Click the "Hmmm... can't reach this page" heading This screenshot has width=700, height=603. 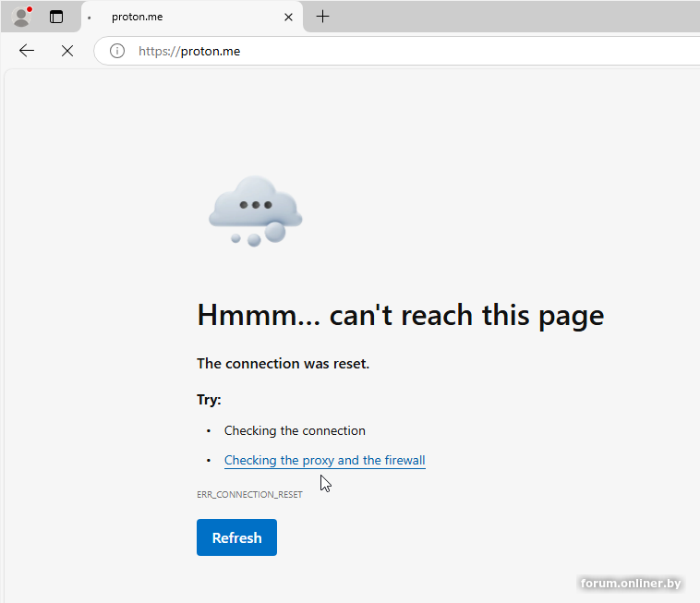point(400,315)
